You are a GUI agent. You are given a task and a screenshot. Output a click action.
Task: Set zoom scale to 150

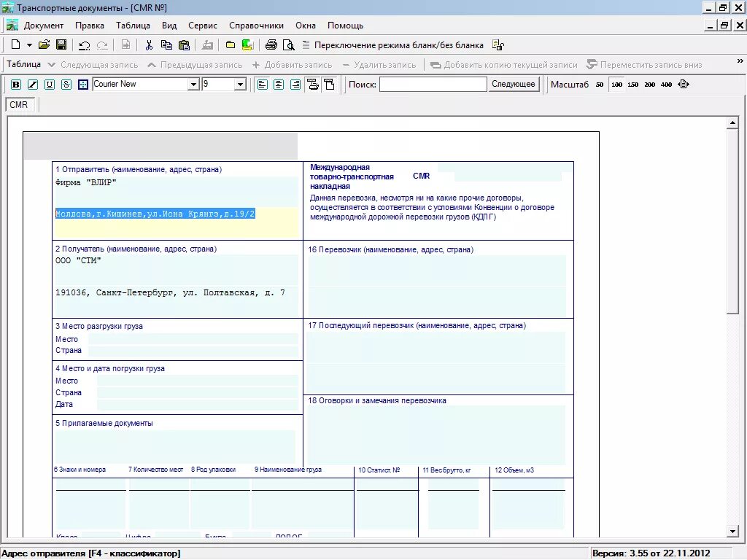coord(632,85)
